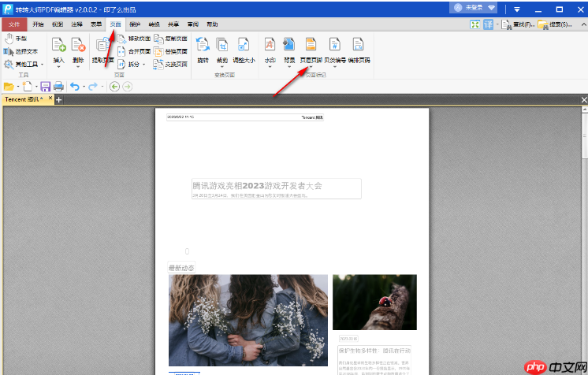Go to previous view (green left arrow)
The width and height of the screenshot is (588, 375).
click(115, 87)
